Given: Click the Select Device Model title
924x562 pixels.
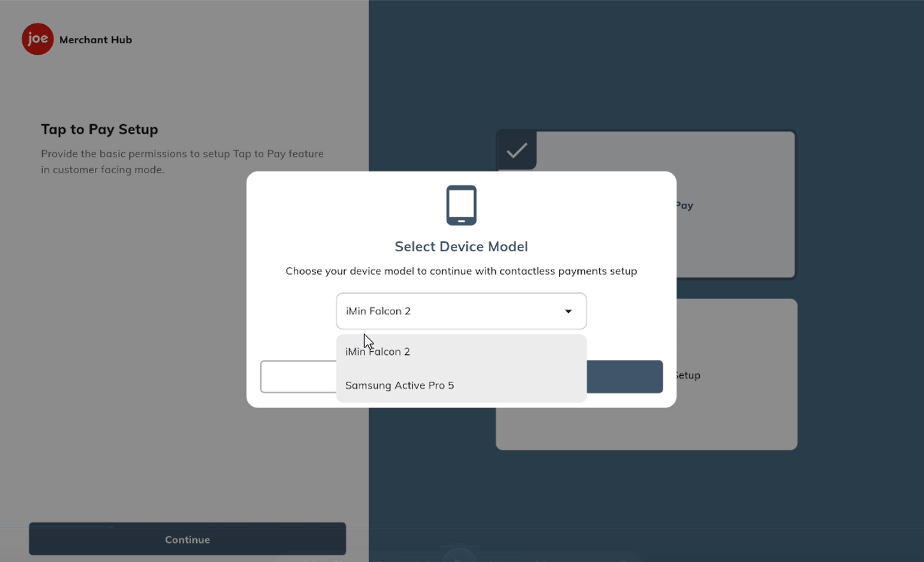Looking at the screenshot, I should click(461, 247).
